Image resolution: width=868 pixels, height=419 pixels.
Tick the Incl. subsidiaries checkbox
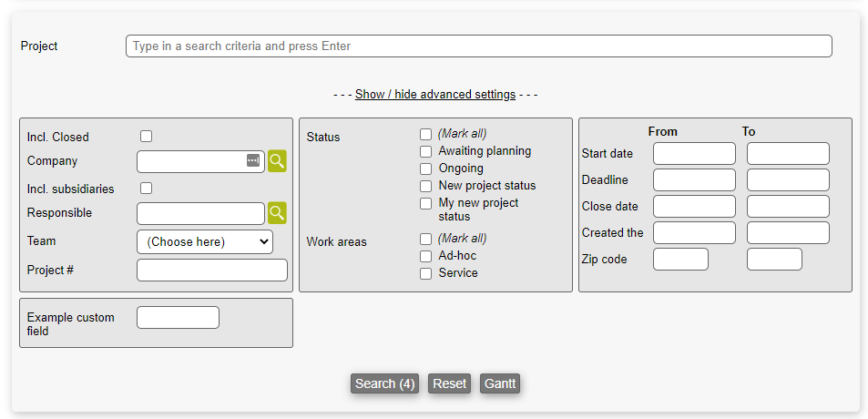(x=146, y=189)
